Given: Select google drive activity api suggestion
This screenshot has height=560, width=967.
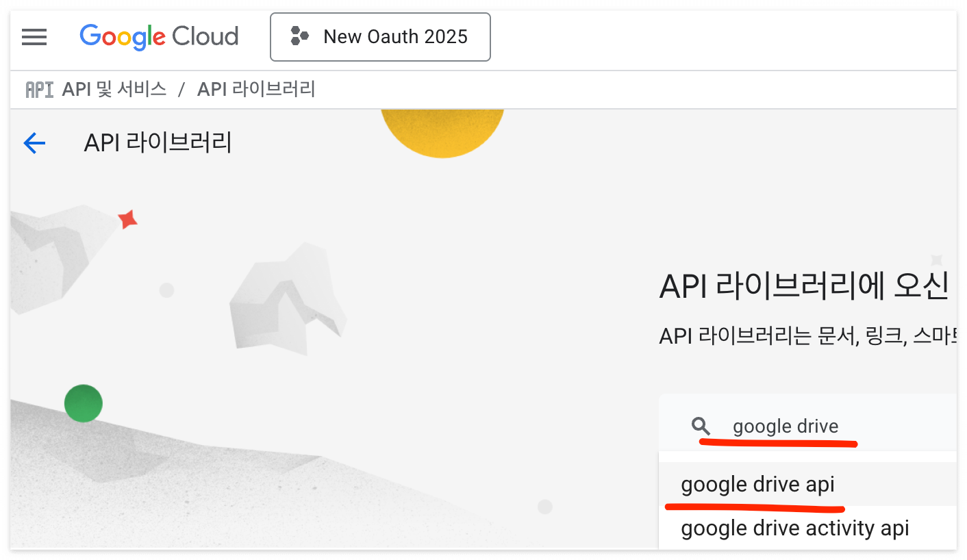Looking at the screenshot, I should (x=808, y=529).
